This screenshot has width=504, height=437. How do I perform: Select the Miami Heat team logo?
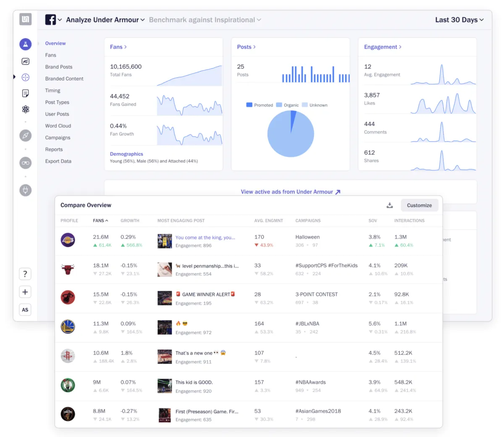point(68,297)
